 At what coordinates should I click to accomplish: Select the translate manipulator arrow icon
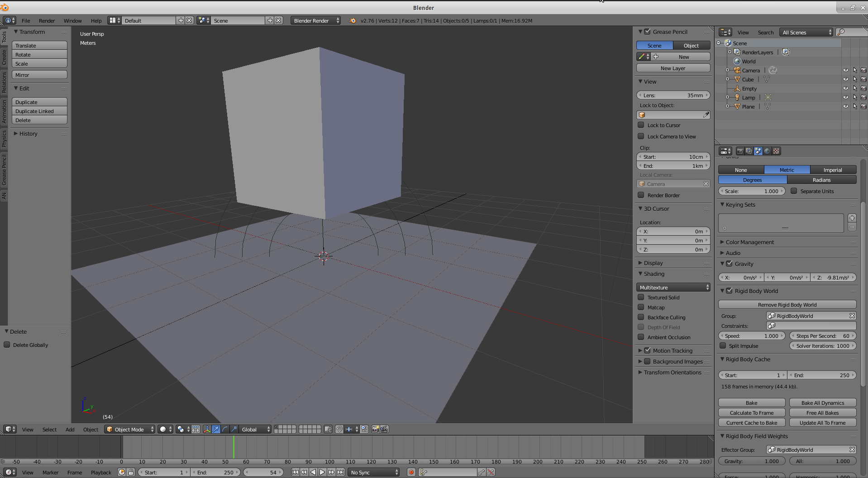click(x=216, y=429)
